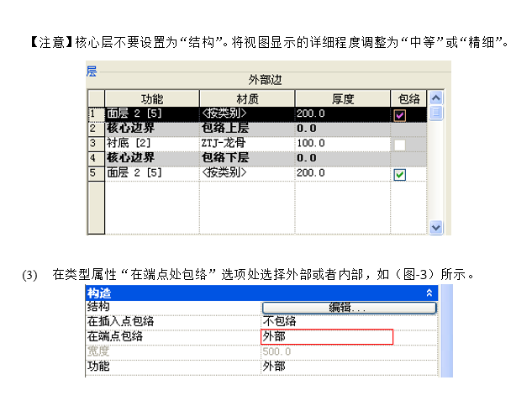Click the 厚度 column header
This screenshot has width=532, height=417.
click(341, 98)
